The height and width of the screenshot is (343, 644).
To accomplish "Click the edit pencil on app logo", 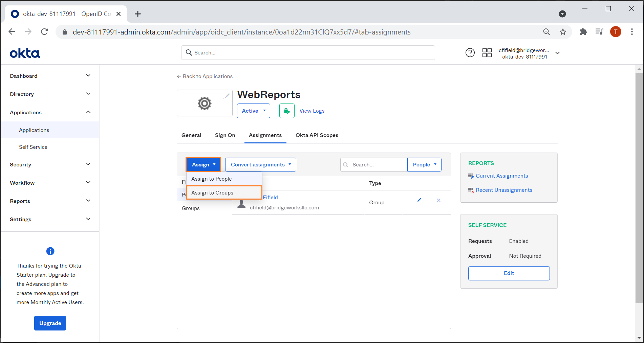I will (228, 95).
